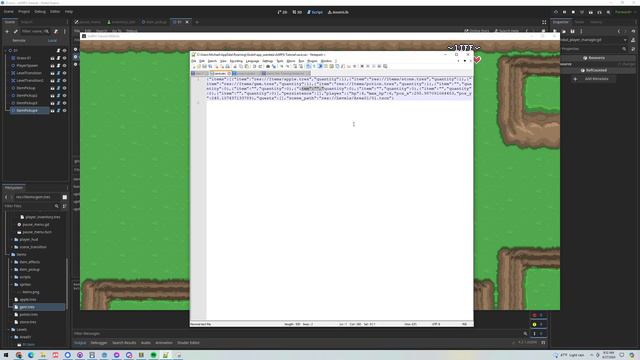Open Notepad++ Language menu
The width and height of the screenshot is (640, 360).
252,61
